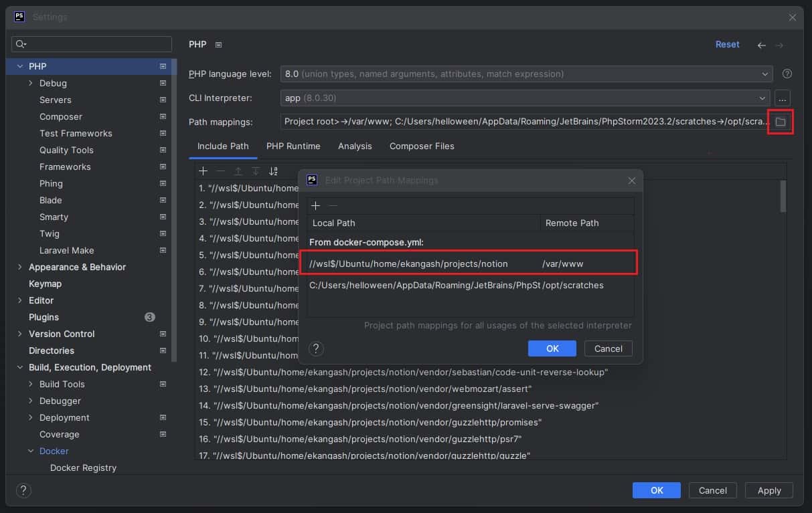Screen dimensions: 812x513
Task: Open CLI Interpreter browse ellipsis button
Action: point(781,98)
